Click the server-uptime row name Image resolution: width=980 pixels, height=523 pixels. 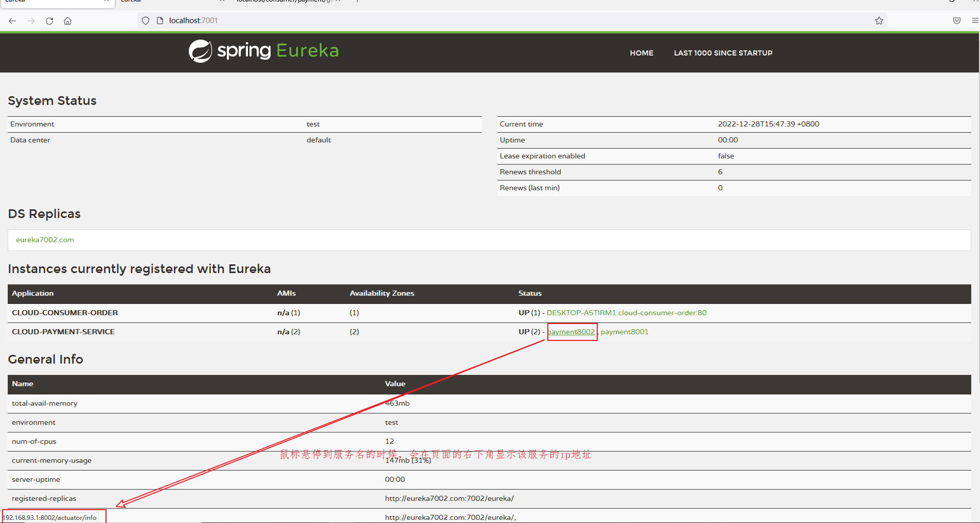pos(35,479)
